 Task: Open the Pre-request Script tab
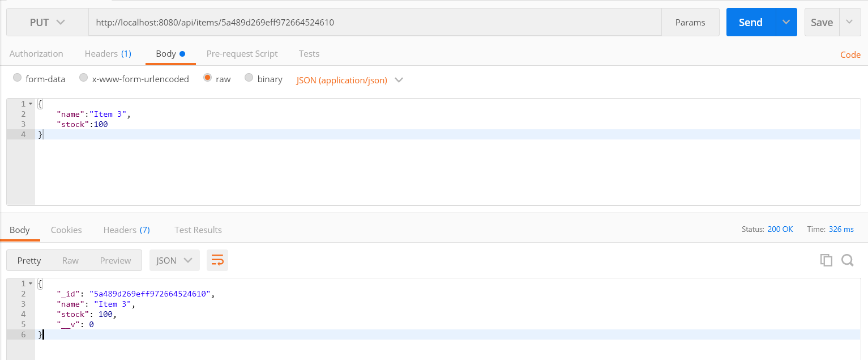click(x=242, y=54)
